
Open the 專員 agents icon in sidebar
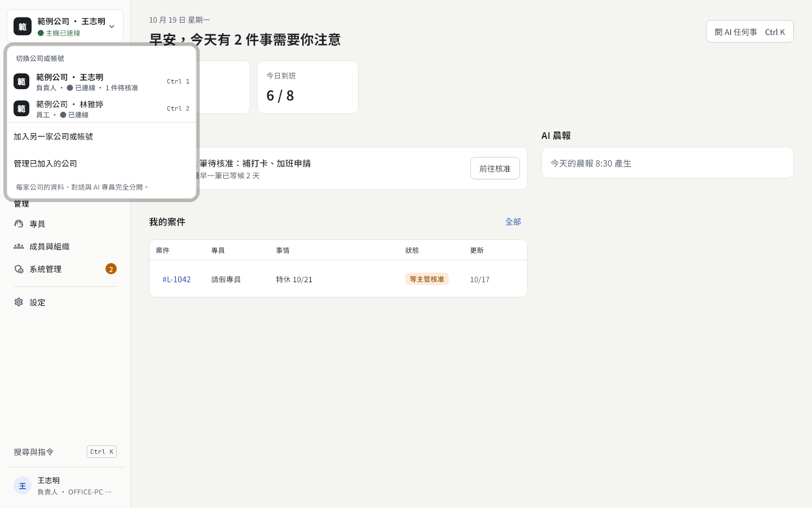19,224
